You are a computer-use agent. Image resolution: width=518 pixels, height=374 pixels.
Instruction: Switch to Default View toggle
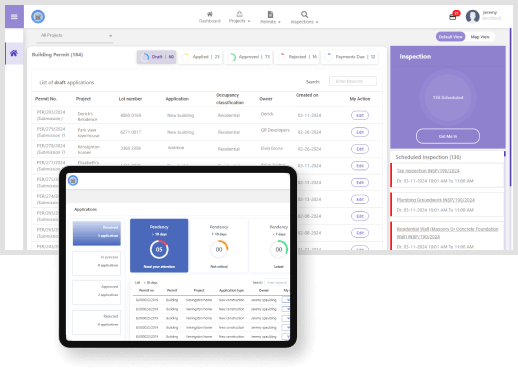[450, 37]
